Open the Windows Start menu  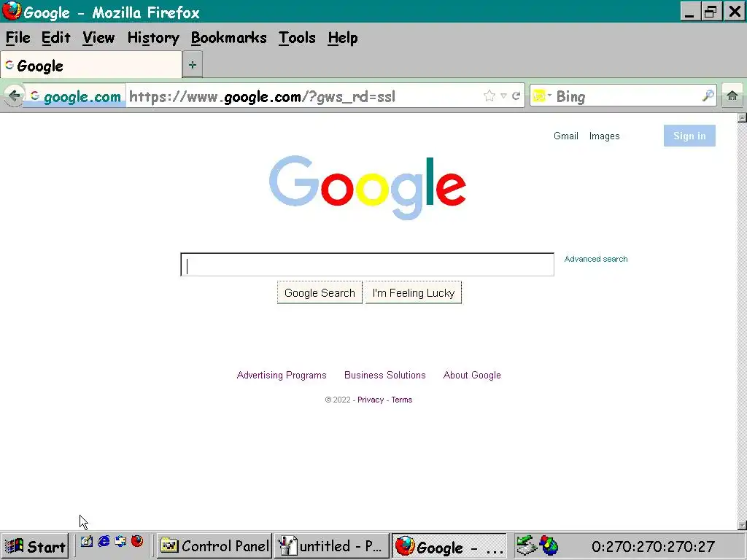pyautogui.click(x=35, y=546)
